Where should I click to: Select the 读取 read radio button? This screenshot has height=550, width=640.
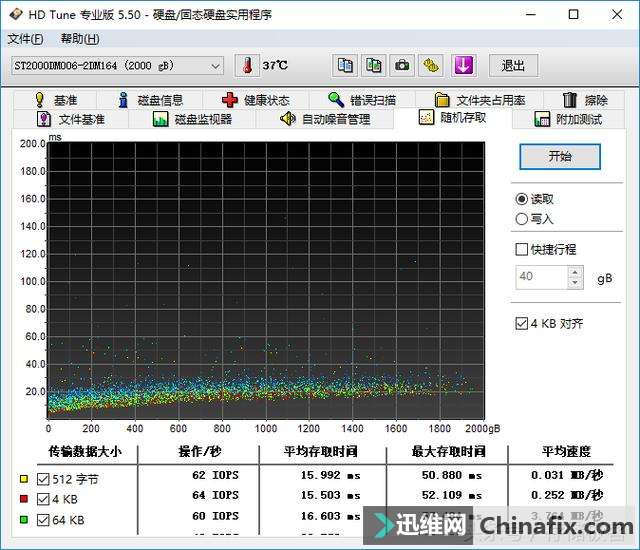(x=522, y=199)
